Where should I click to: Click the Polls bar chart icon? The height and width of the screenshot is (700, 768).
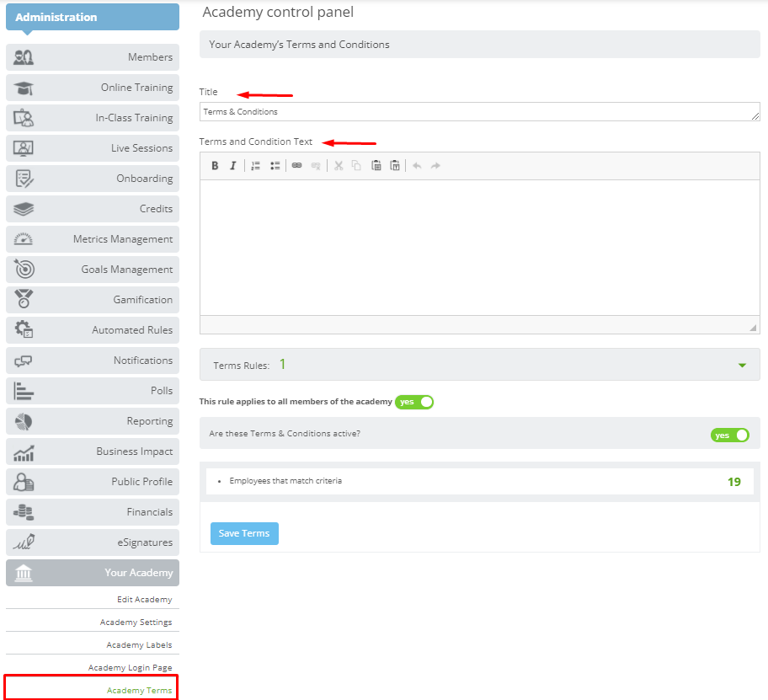pyautogui.click(x=24, y=391)
